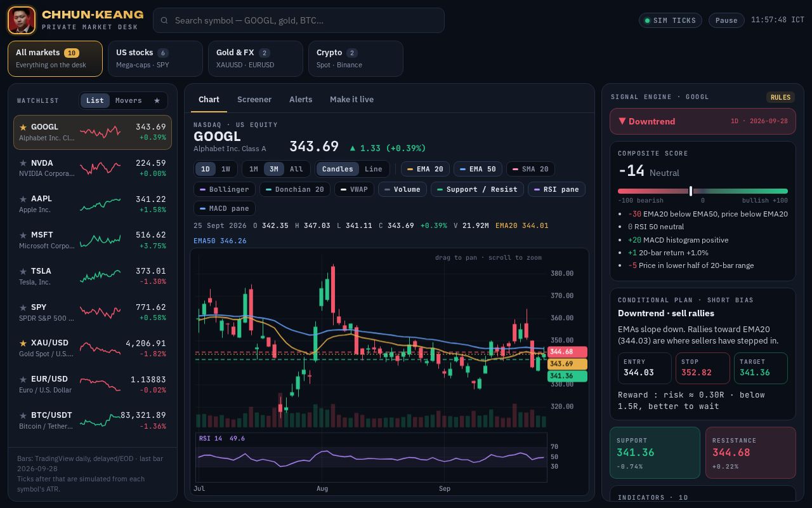Click the NVDA sparkline chart
The image size is (812, 508).
click(100, 168)
